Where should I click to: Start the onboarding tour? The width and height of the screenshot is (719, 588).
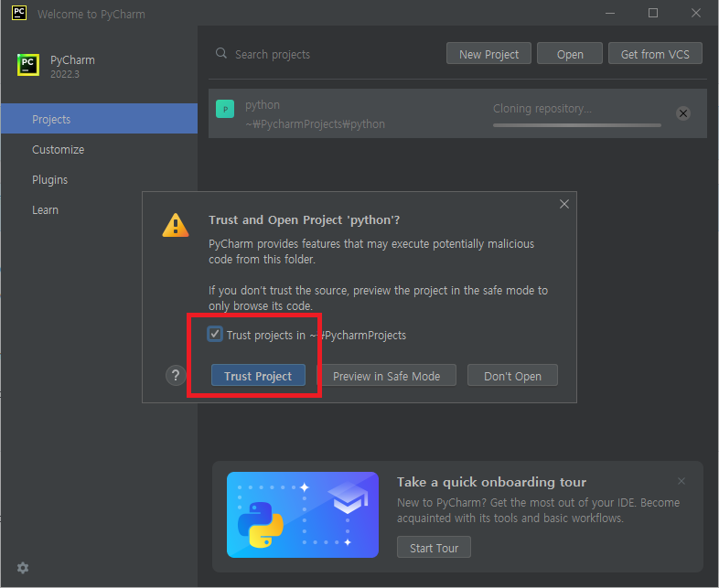(434, 547)
